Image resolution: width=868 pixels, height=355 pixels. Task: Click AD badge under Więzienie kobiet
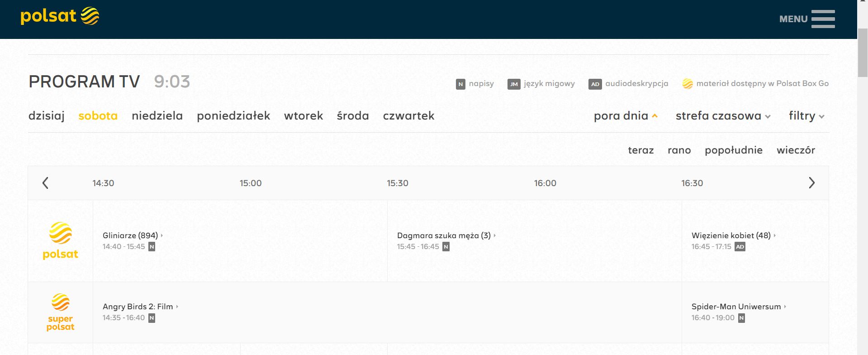point(740,247)
